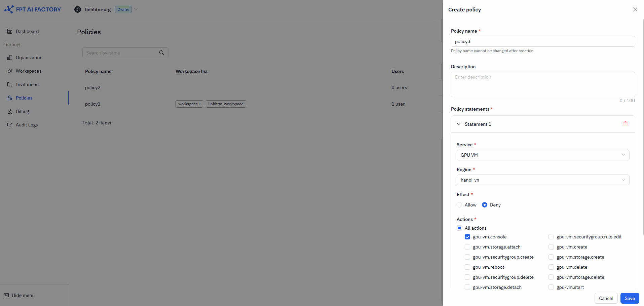Screen dimensions: 644x306
Task: Click the Invitations sidebar icon
Action: pos(10,84)
